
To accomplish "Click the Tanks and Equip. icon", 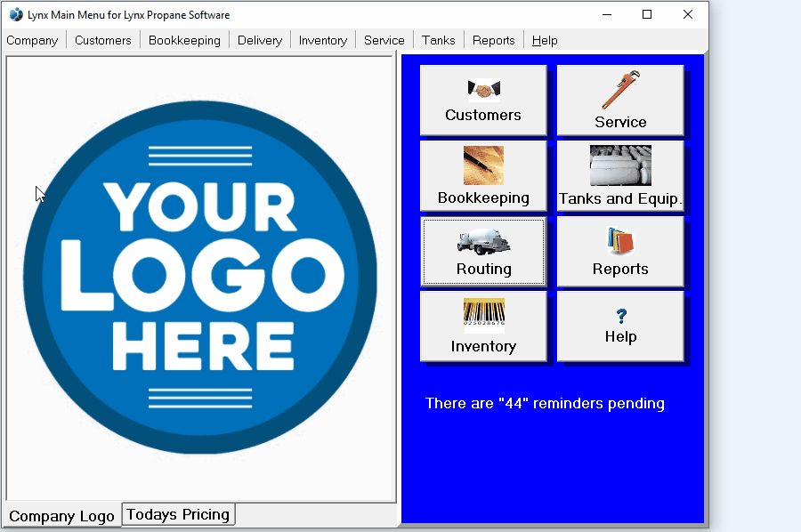I will (x=620, y=176).
